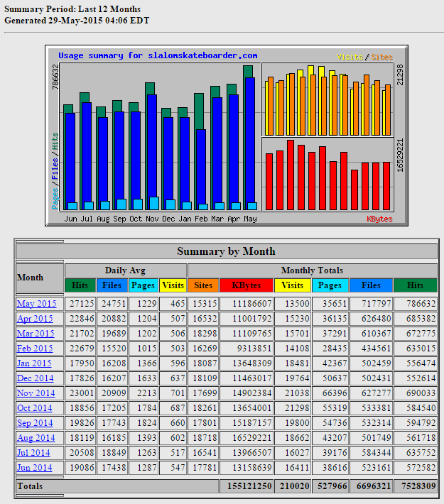Screen dimensions: 444x504
Task: Click the cyan Pages header under Daily Avg
Action: tap(144, 285)
